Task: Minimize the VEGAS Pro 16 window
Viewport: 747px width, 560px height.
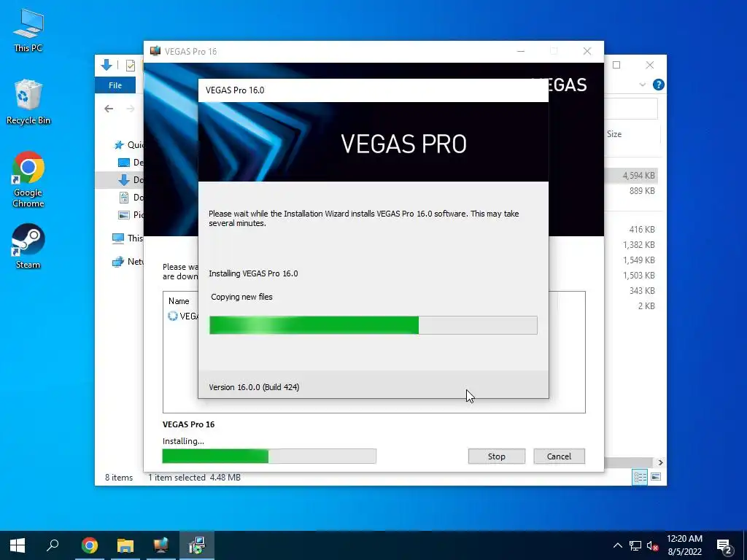Action: pyautogui.click(x=521, y=52)
